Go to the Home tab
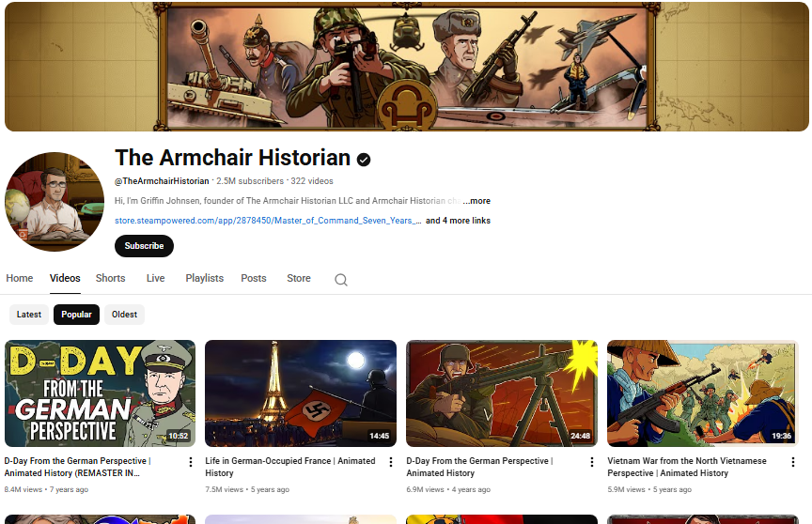 click(x=20, y=278)
